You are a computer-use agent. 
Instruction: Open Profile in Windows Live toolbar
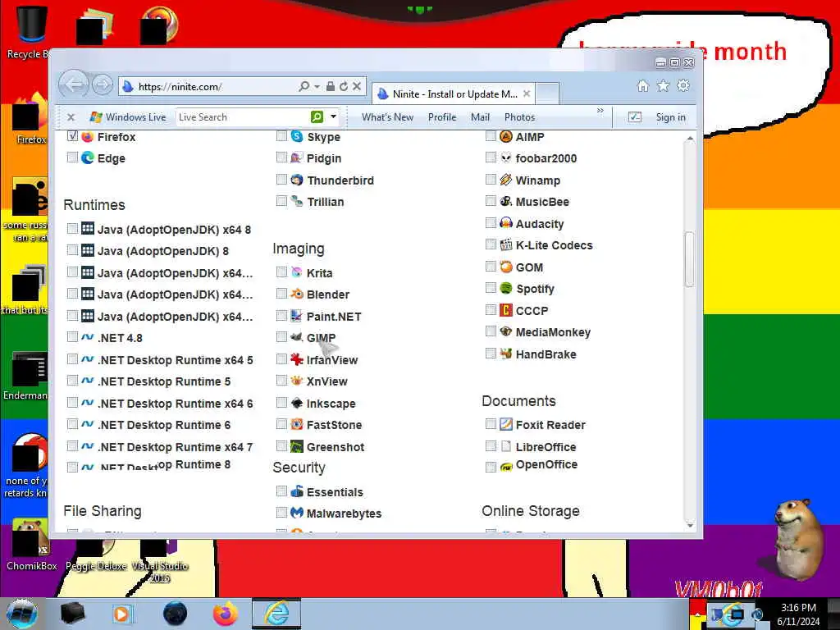click(442, 117)
